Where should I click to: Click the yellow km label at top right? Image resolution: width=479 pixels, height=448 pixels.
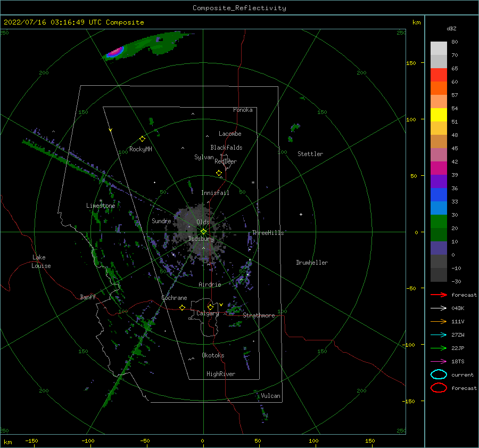[x=416, y=22]
